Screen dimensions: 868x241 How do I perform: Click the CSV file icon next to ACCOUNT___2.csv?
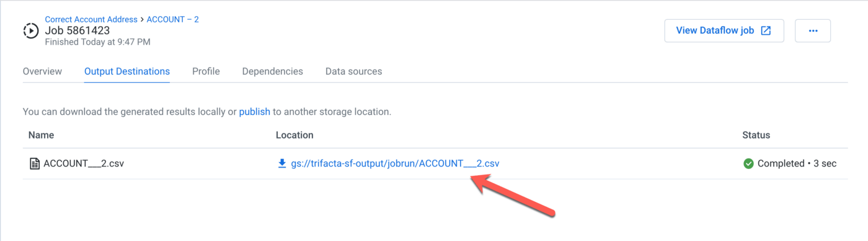coord(35,164)
